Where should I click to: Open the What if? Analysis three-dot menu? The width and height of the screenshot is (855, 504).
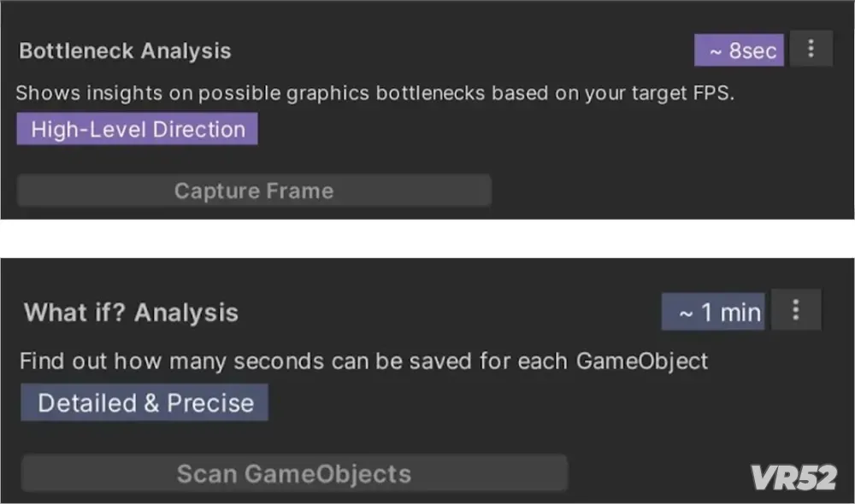[795, 310]
